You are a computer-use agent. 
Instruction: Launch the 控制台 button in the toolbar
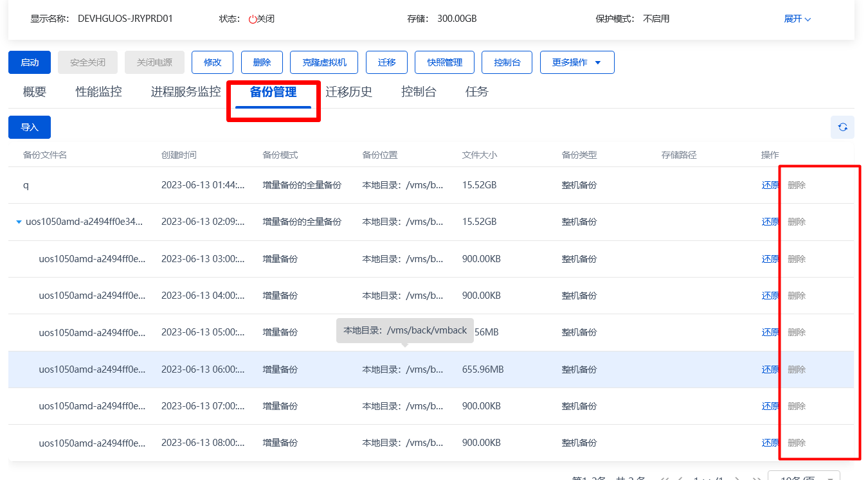pos(507,62)
